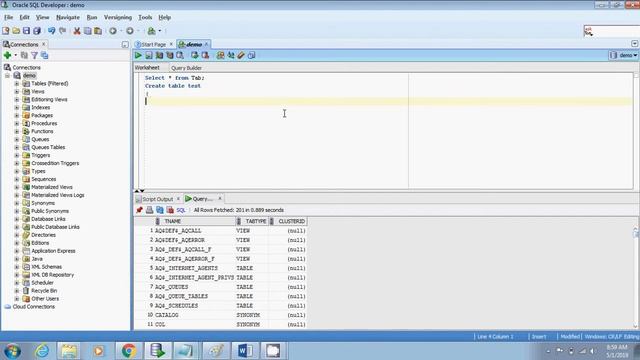Minimize the Connections panel
Screen dimensions: 640x360
tap(125, 44)
